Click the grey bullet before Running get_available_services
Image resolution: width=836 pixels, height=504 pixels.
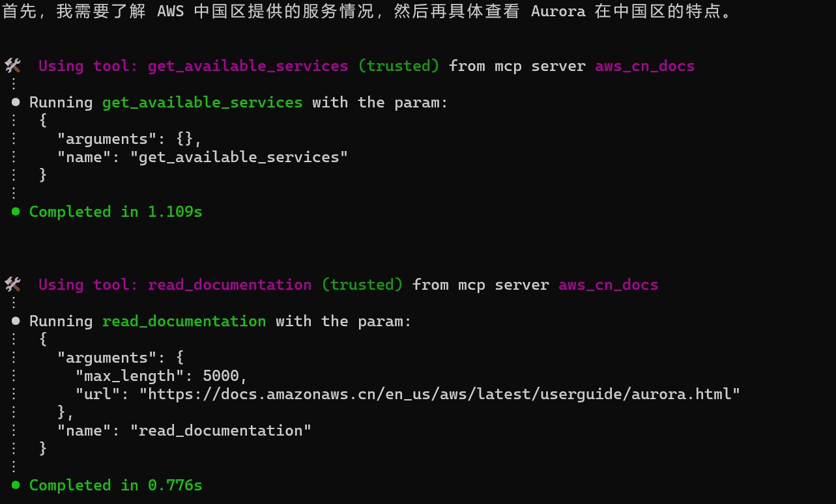click(x=16, y=102)
